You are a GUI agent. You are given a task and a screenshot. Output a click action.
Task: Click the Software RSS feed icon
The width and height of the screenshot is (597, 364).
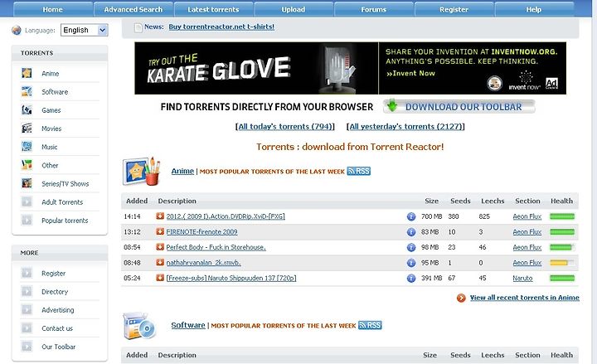point(370,325)
